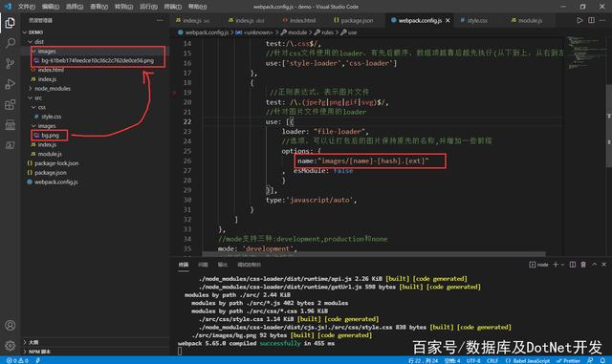Click the breakpoint dot on line 19
The width and height of the screenshot is (612, 364).
click(x=174, y=93)
